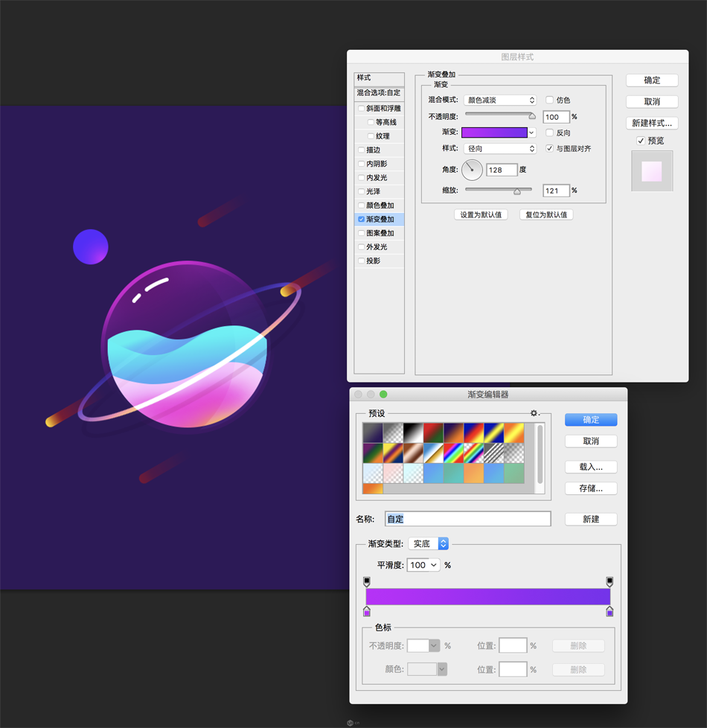The width and height of the screenshot is (707, 728).
Task: Select the 内发光 inner glow entry
Action: click(x=379, y=177)
